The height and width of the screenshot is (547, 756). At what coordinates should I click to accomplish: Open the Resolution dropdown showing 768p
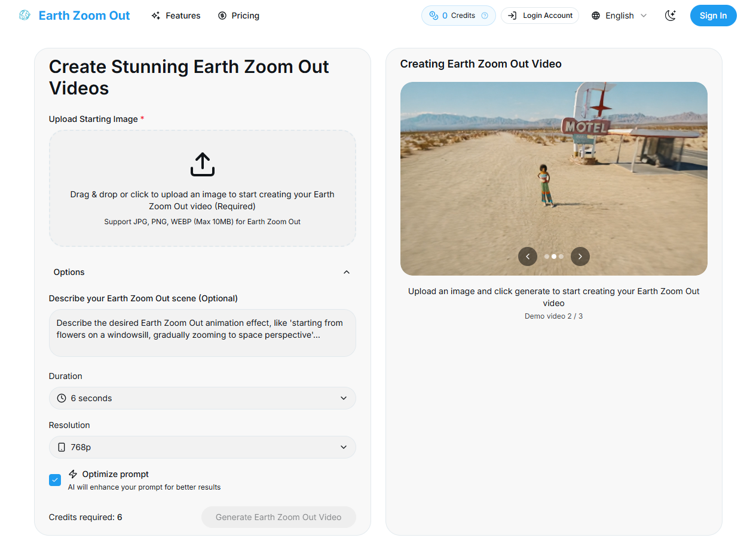pyautogui.click(x=203, y=447)
